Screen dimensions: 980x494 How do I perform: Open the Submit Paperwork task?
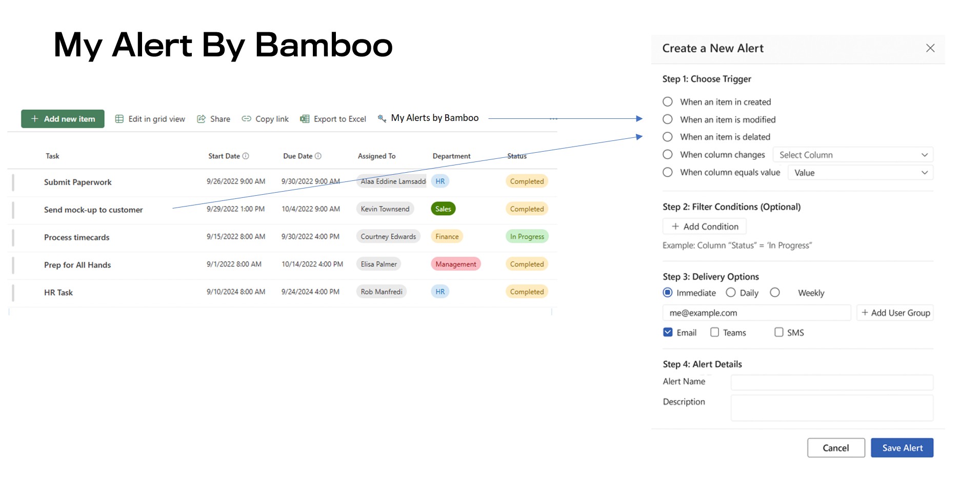pos(77,182)
